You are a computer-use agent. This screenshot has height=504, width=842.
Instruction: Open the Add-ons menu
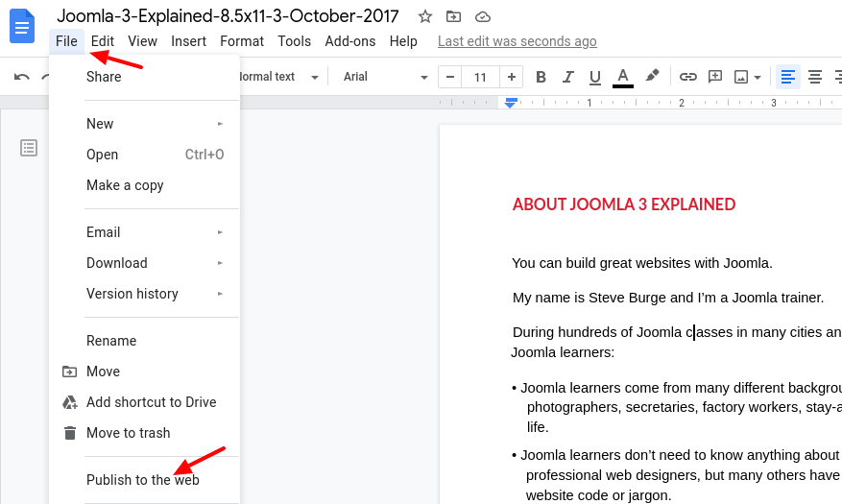pyautogui.click(x=350, y=41)
